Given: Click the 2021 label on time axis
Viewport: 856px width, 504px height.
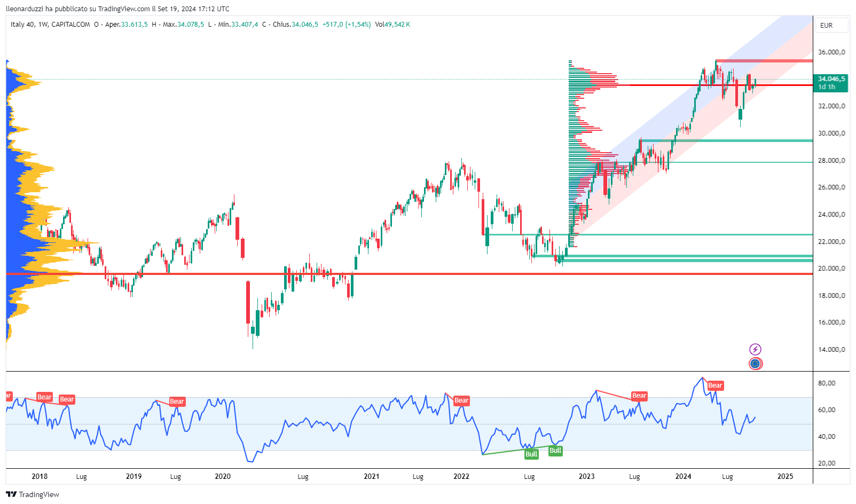Looking at the screenshot, I should [371, 477].
